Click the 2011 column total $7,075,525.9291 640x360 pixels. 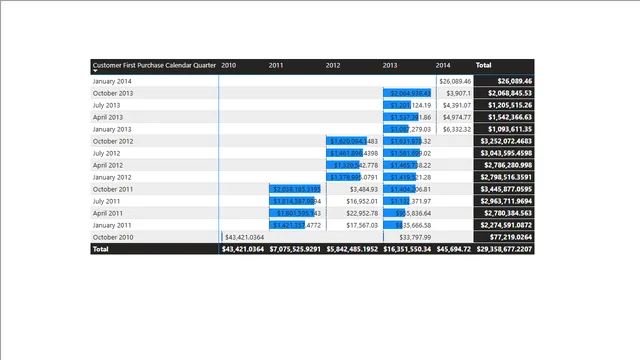[295, 249]
